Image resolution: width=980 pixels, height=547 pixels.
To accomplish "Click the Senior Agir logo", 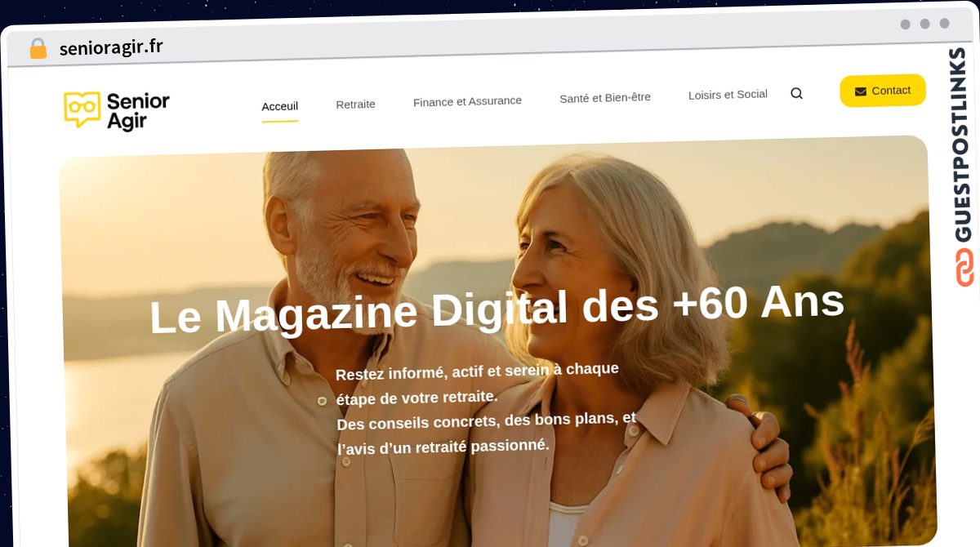I will point(117,110).
